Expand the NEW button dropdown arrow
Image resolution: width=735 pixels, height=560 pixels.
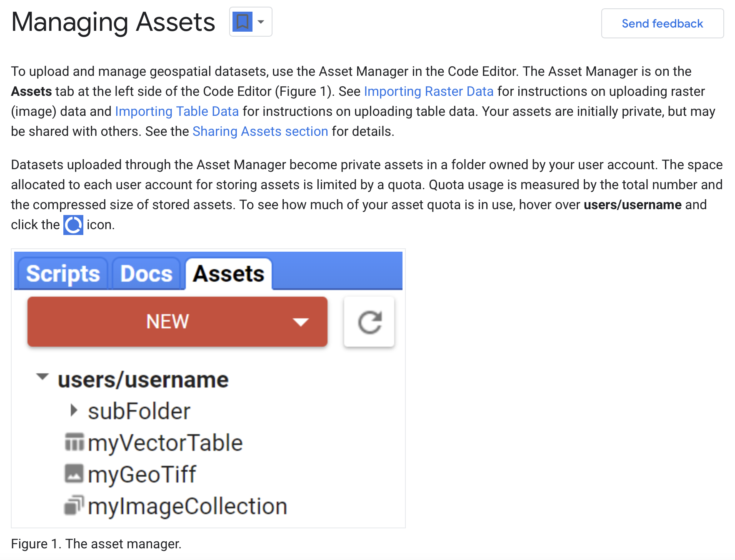click(x=300, y=322)
